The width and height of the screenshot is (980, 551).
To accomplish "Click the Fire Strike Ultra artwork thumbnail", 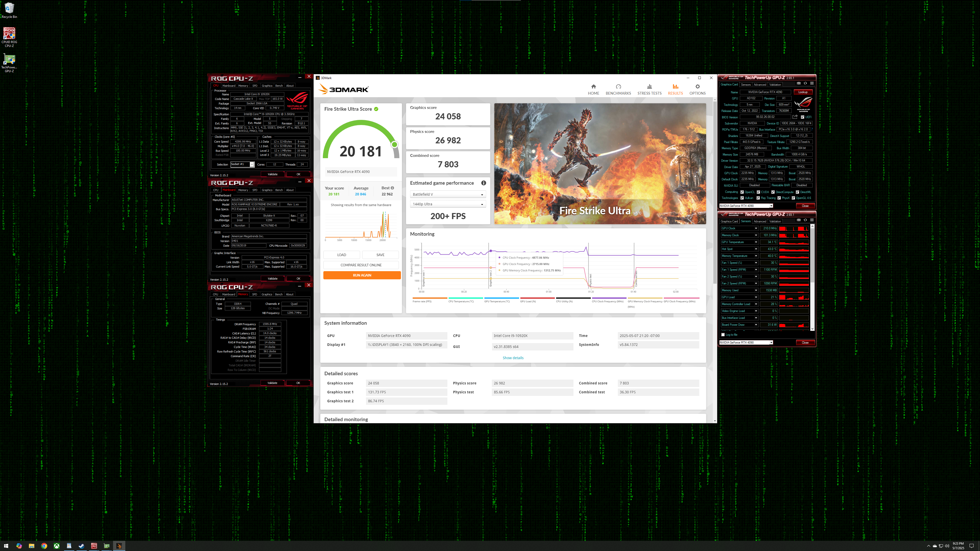I will (600, 164).
